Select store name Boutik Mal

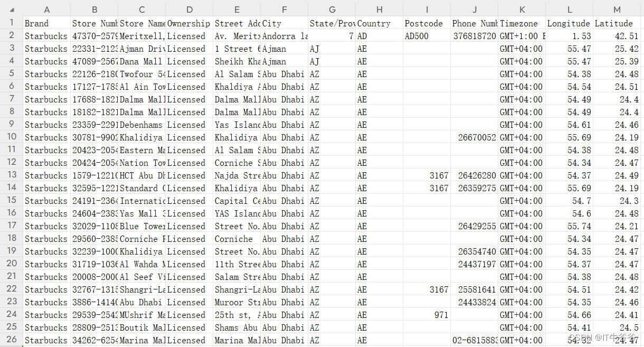pyautogui.click(x=141, y=327)
